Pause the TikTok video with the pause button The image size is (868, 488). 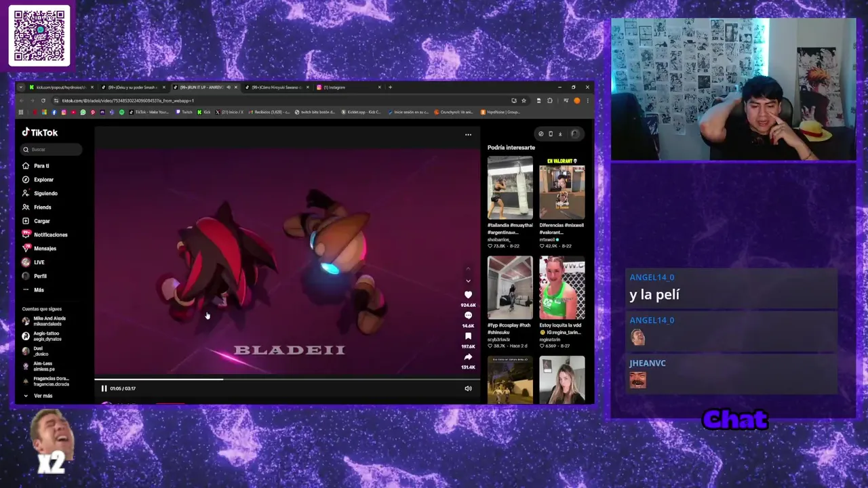(x=104, y=388)
